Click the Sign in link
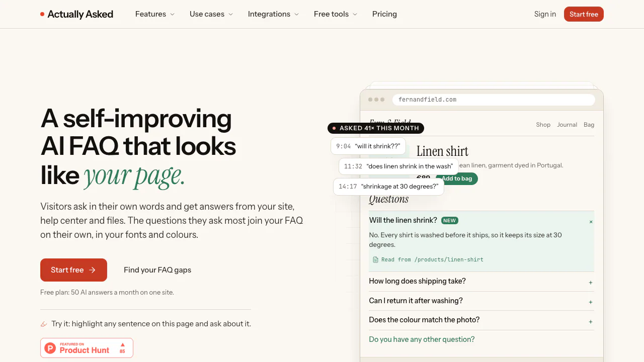Image resolution: width=644 pixels, height=362 pixels. click(x=545, y=14)
